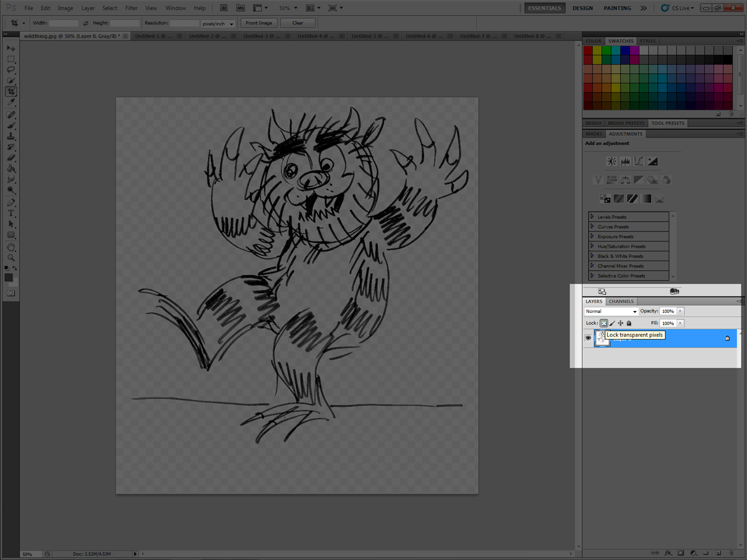Select the Path Selection tool
Image resolution: width=747 pixels, height=560 pixels.
[11, 224]
